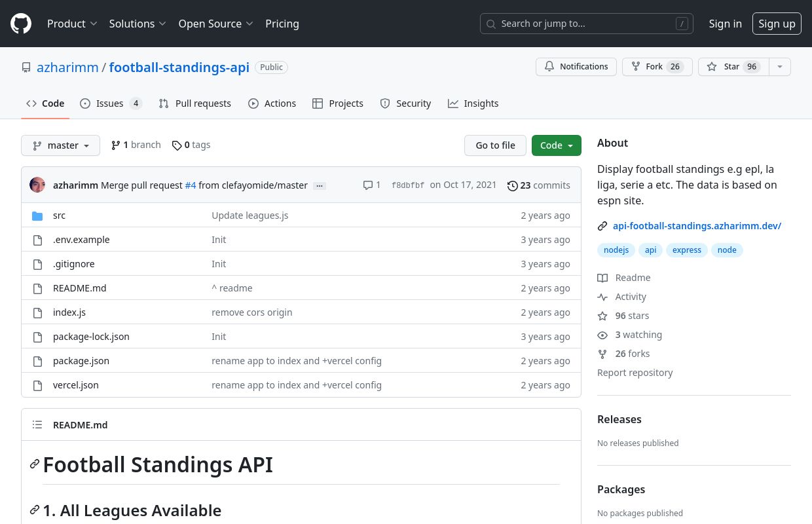Open the Pricing page
Screen dimensions: 812x524
[x=282, y=24]
